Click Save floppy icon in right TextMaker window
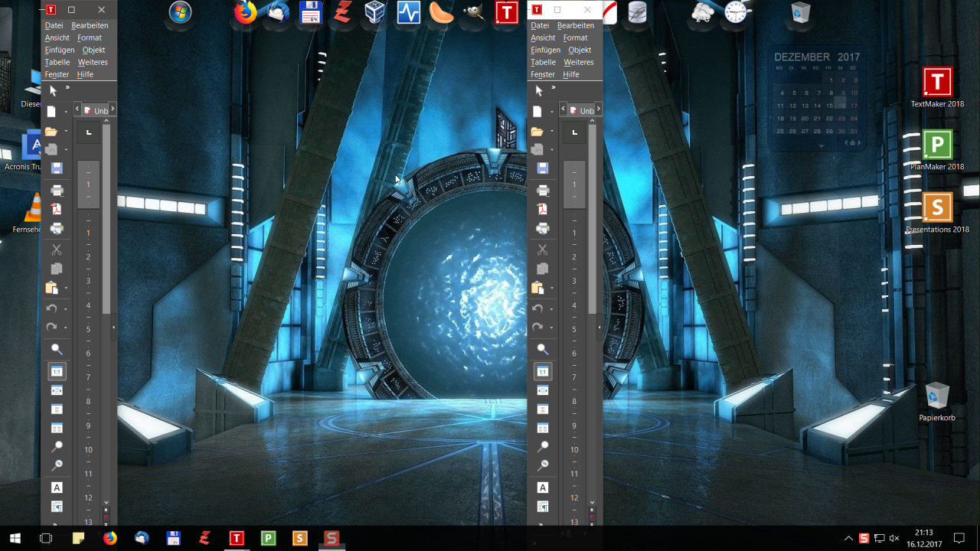This screenshot has height=551, width=980. click(x=543, y=168)
